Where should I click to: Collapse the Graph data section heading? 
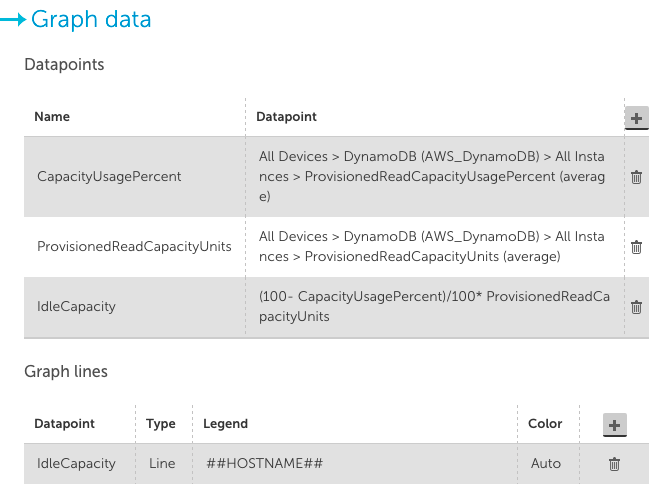coord(91,20)
